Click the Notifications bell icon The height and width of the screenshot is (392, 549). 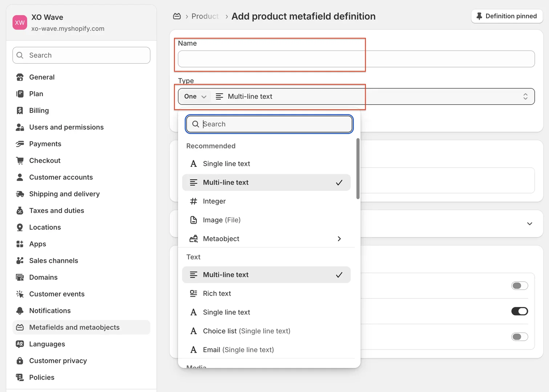click(x=20, y=311)
